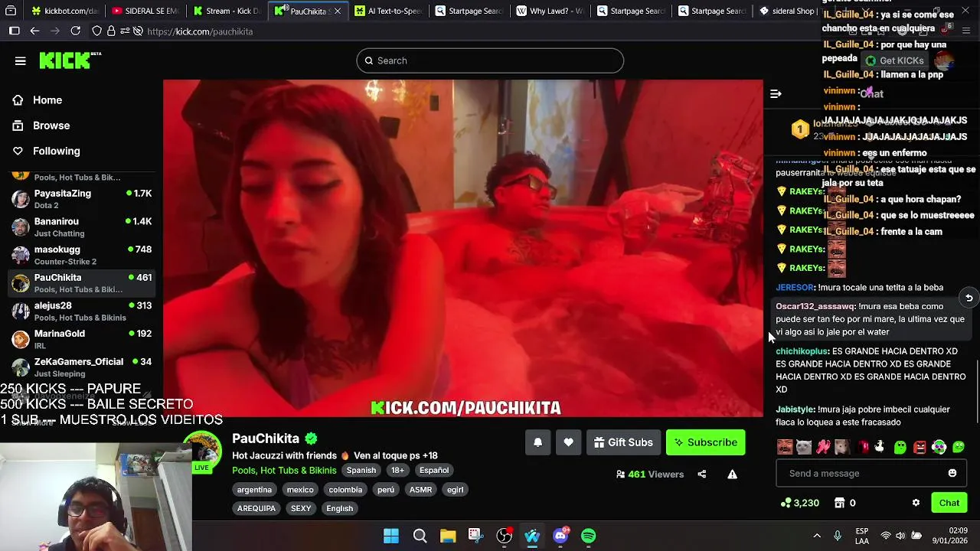Click the mexico tag
This screenshot has height=551, width=980.
click(300, 490)
